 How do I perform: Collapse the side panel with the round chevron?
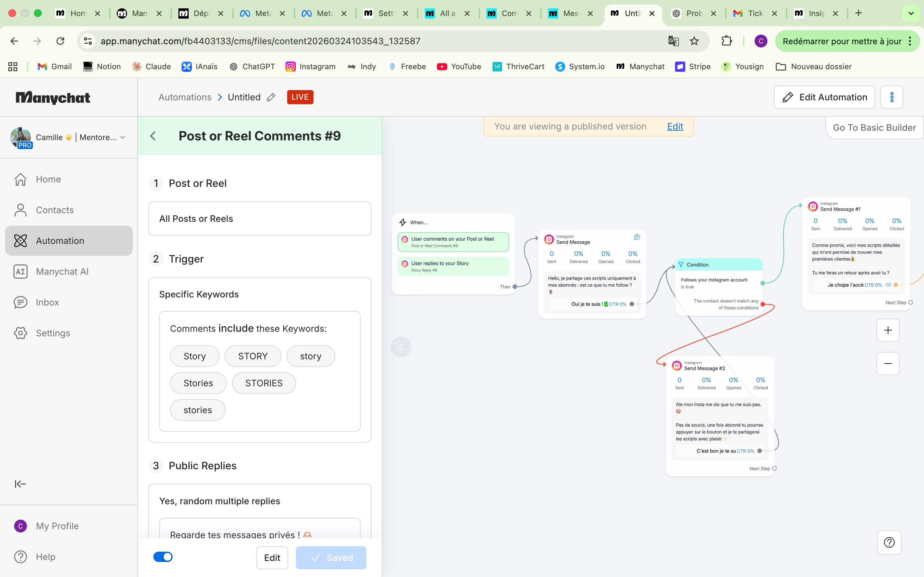tap(401, 347)
